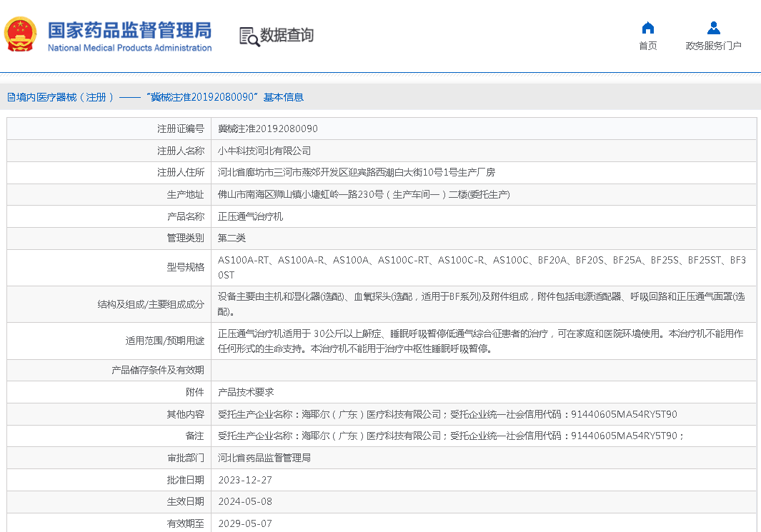The height and width of the screenshot is (532, 761).
Task: Click the 有效期至 value 2029-05-07
Action: tap(244, 523)
